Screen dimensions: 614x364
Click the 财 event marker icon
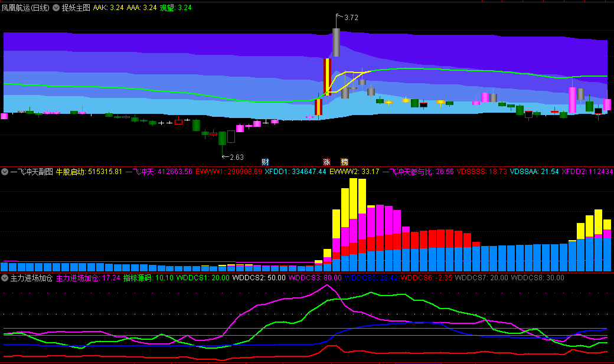pos(265,162)
